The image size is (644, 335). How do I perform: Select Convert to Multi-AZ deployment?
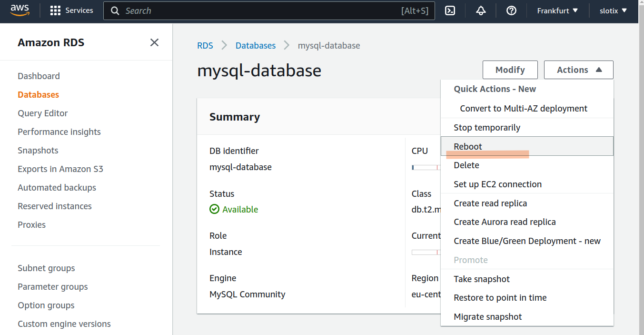(x=527, y=108)
